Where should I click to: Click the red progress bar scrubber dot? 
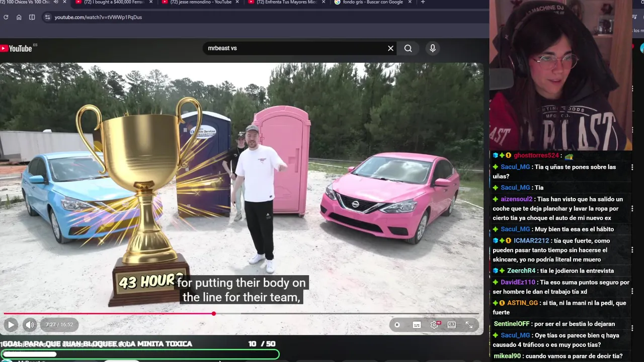point(214,314)
